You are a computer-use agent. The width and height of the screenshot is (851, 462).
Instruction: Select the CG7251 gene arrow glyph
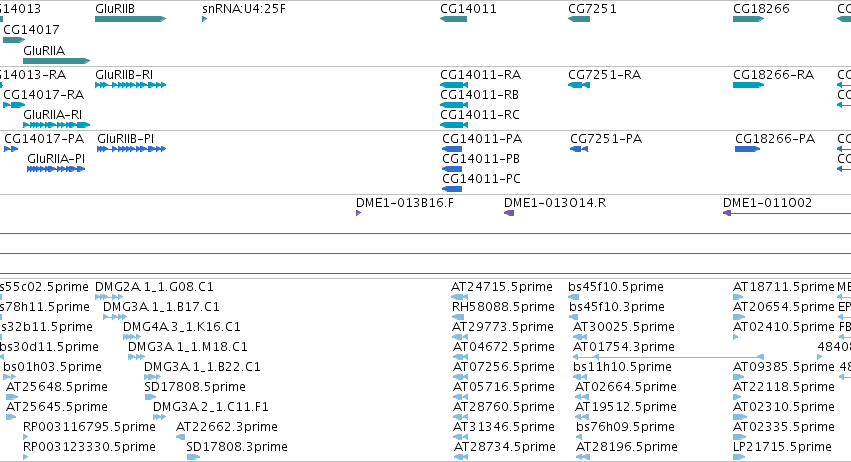[x=579, y=19]
